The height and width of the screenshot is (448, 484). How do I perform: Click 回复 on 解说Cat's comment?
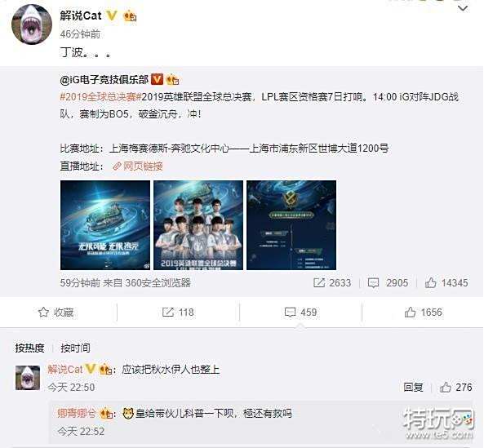[x=413, y=387]
